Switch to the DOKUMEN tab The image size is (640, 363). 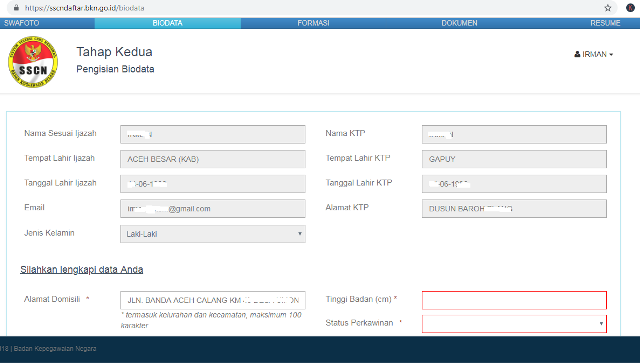(459, 23)
